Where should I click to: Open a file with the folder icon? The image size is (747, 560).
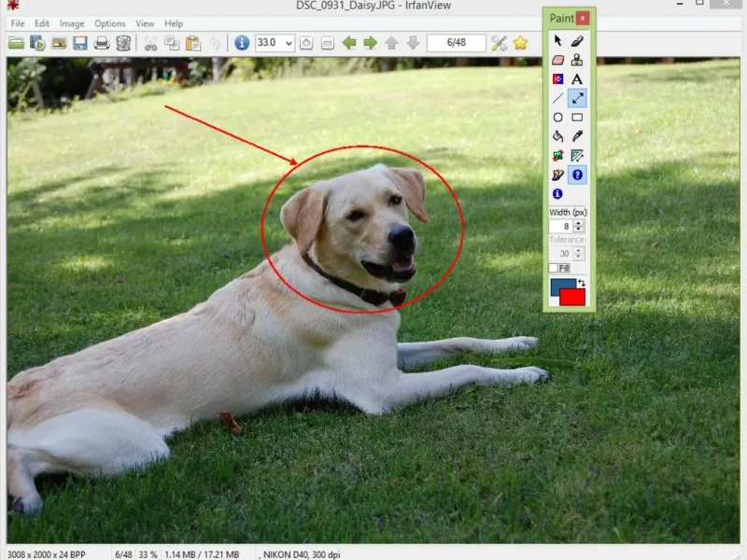pos(16,43)
